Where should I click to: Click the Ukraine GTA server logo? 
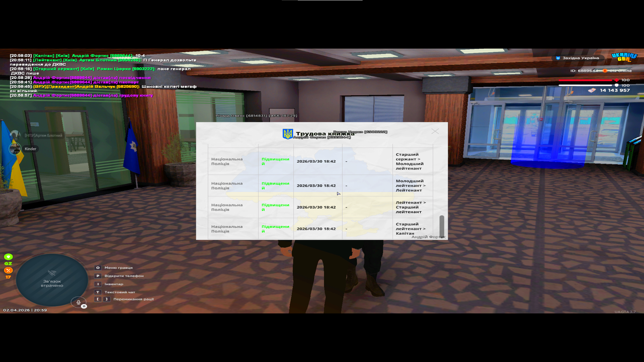[624, 57]
